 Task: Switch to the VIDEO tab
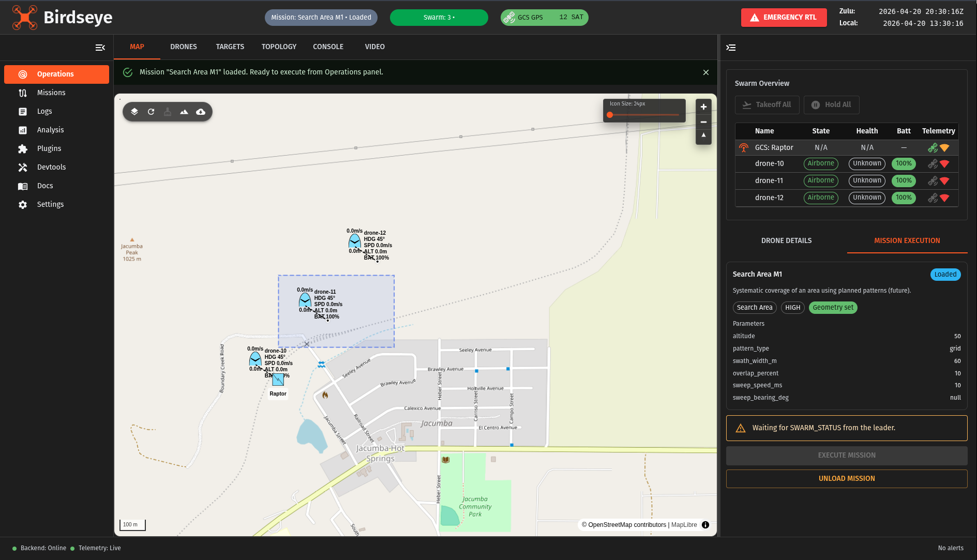[x=375, y=47]
